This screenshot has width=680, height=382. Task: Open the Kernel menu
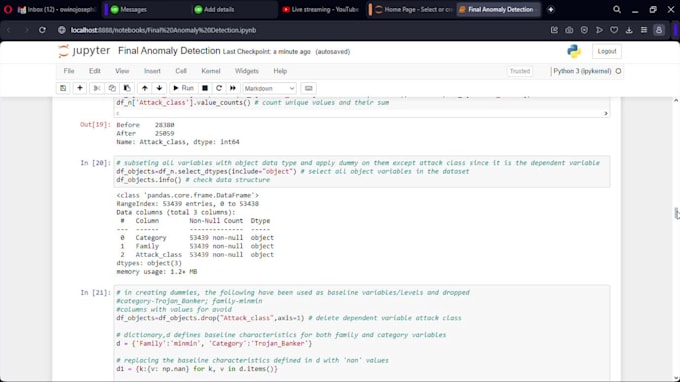(x=211, y=71)
